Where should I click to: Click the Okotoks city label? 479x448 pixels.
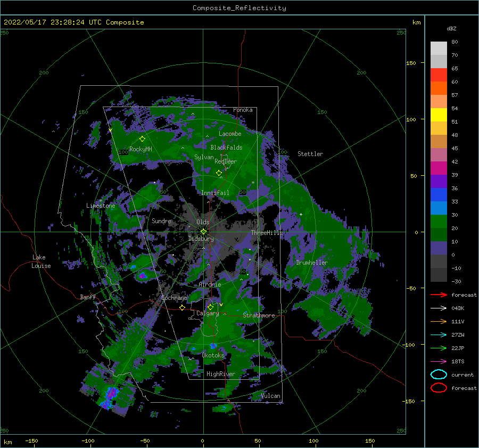(213, 355)
